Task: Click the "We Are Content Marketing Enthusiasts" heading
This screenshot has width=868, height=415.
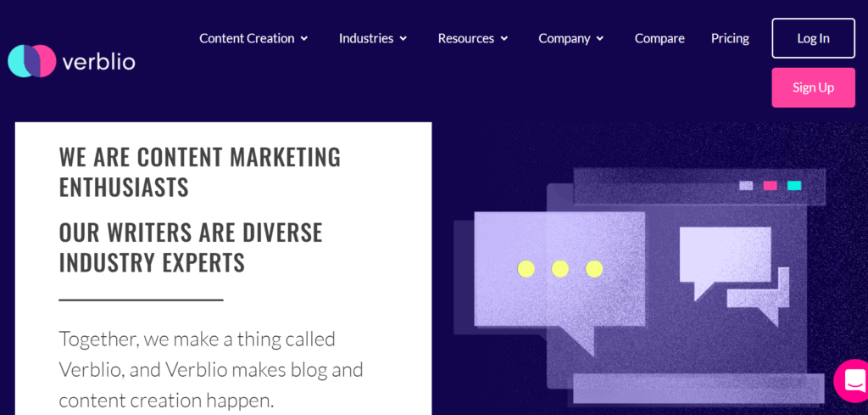Action: coord(200,171)
